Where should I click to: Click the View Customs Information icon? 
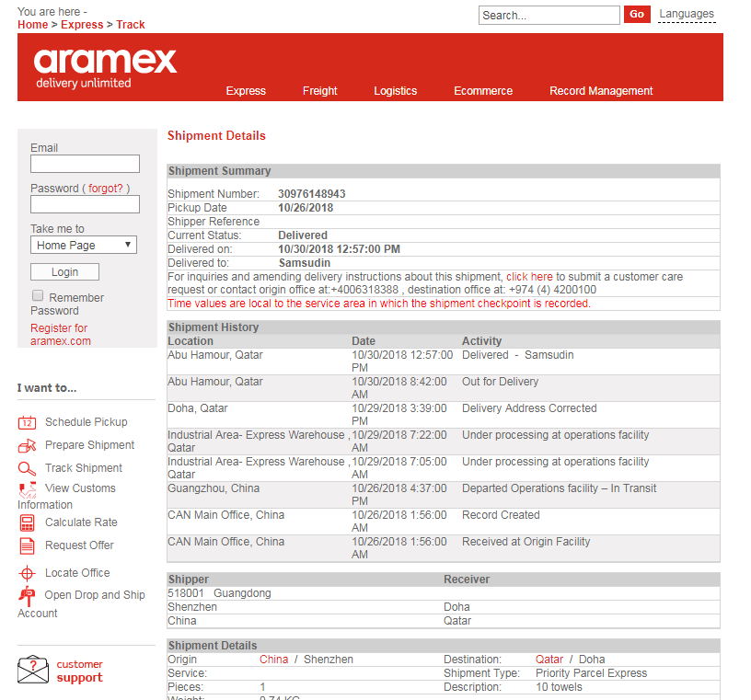pos(27,488)
